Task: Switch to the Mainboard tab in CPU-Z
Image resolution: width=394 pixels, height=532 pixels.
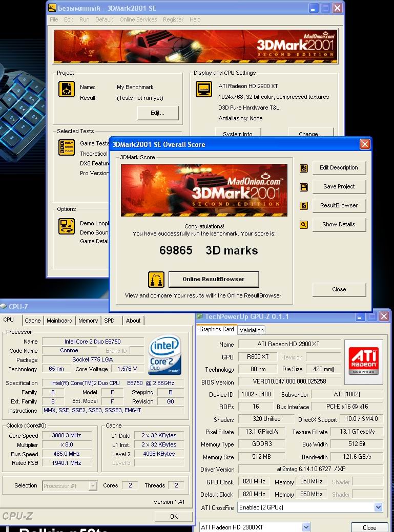Action: coord(60,321)
